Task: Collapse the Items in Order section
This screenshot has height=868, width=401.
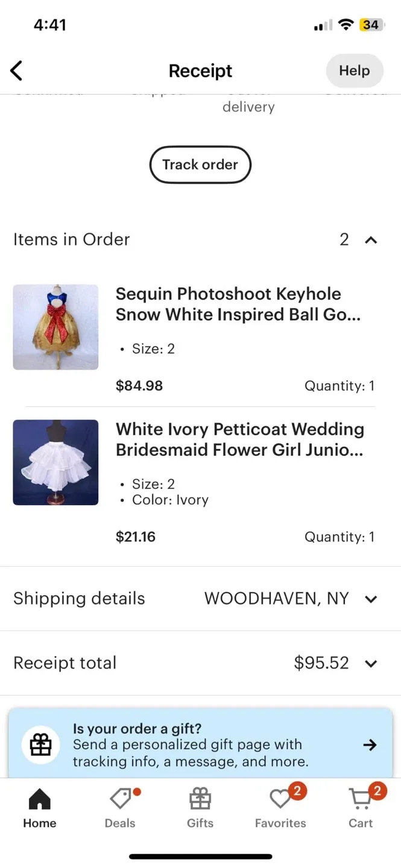Action: pos(371,239)
